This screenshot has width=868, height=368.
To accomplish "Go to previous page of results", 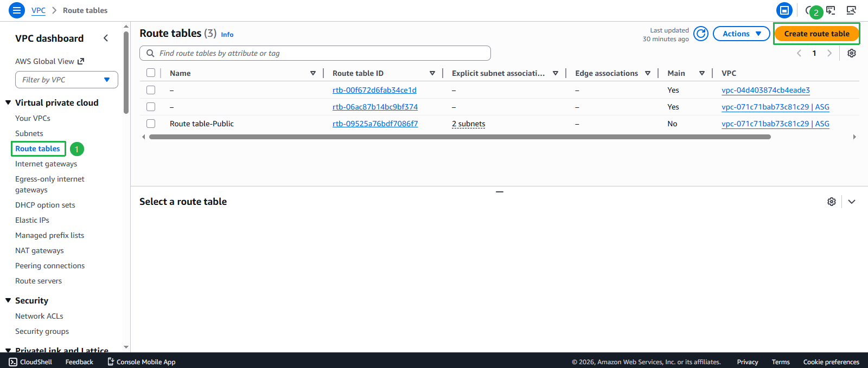I will coord(799,53).
